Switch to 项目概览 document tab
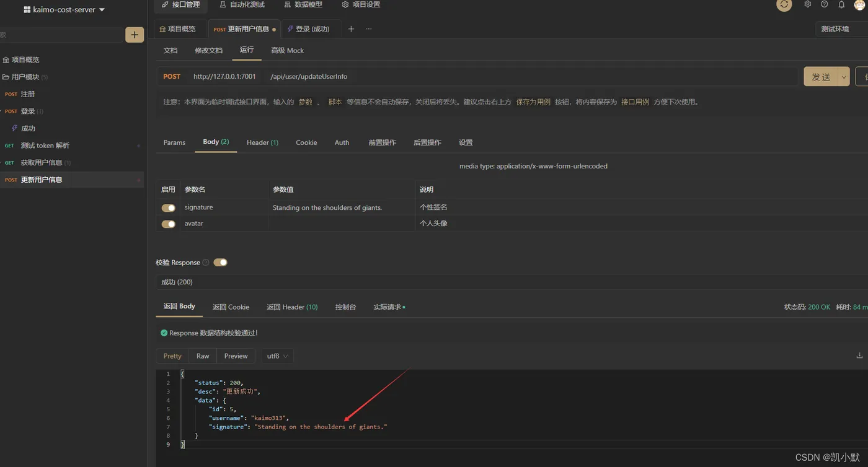The width and height of the screenshot is (868, 467). tap(177, 29)
